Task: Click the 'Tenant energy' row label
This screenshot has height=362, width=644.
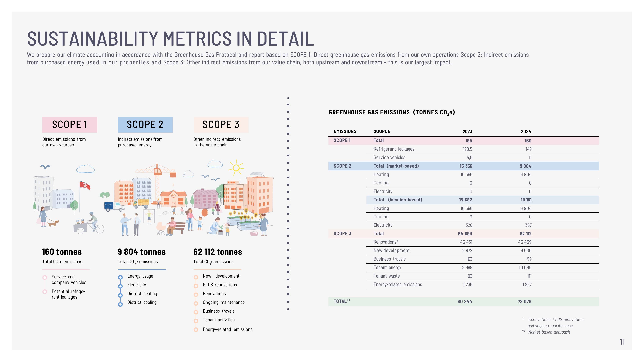Action: pos(387,268)
